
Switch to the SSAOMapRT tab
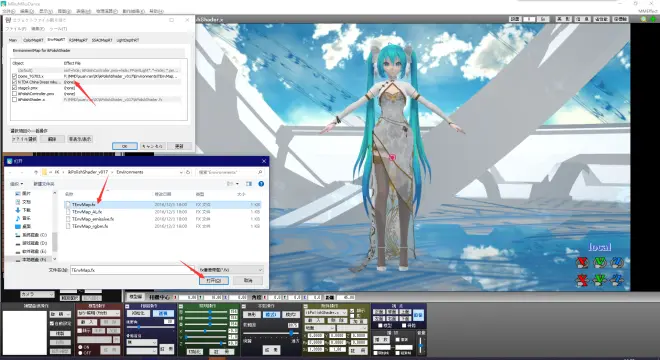pos(102,40)
